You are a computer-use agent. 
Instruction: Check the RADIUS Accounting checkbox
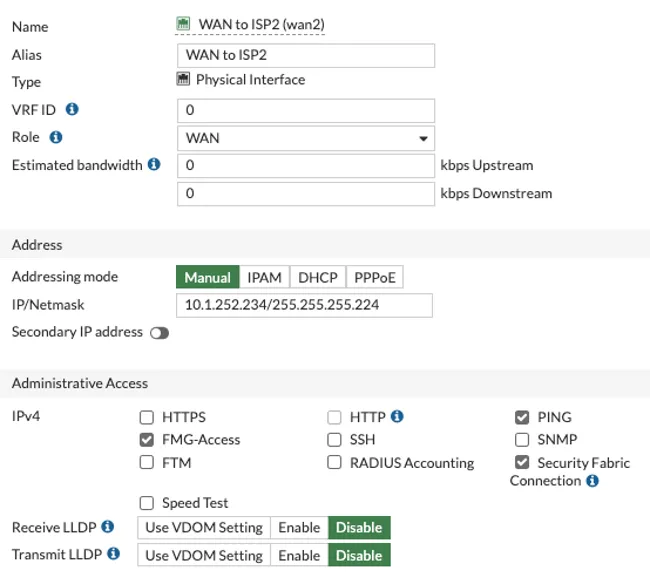click(334, 462)
